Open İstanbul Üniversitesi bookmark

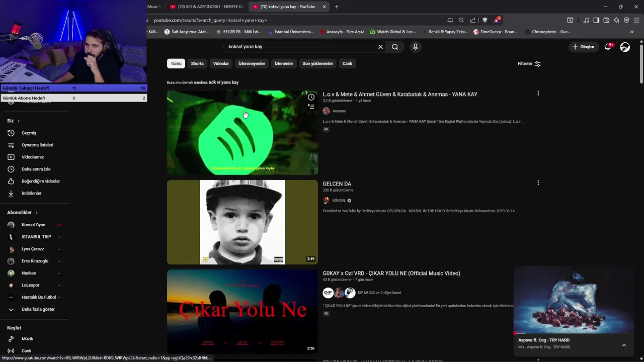pyautogui.click(x=291, y=32)
